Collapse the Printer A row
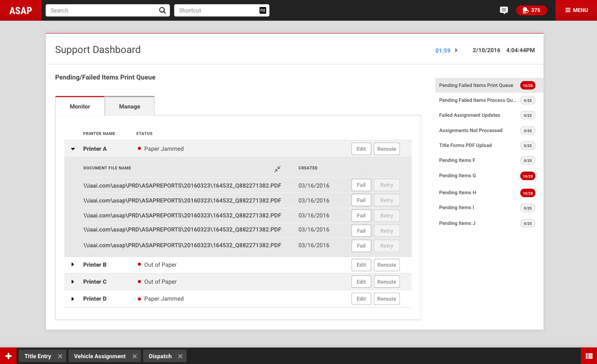Image resolution: width=597 pixels, height=364 pixels. (x=73, y=149)
